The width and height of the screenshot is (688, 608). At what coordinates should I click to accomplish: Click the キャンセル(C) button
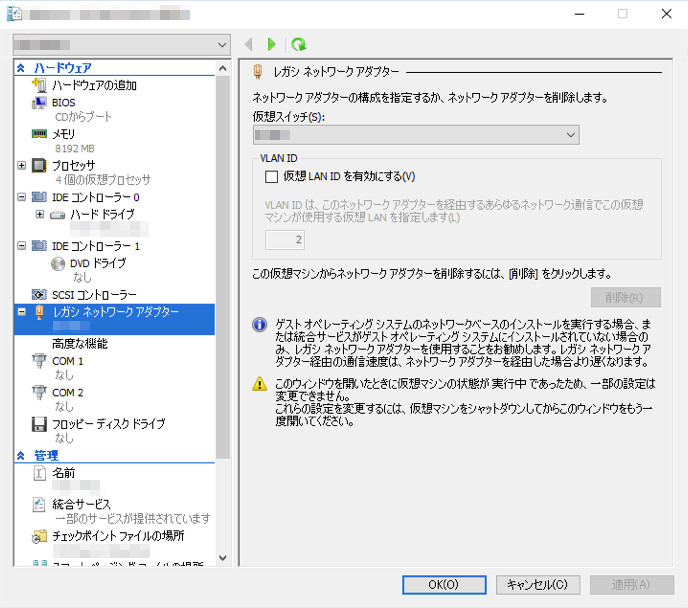[x=537, y=584]
